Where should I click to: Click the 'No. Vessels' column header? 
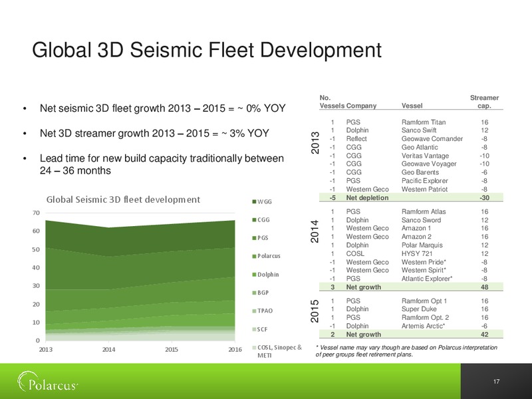(332, 102)
